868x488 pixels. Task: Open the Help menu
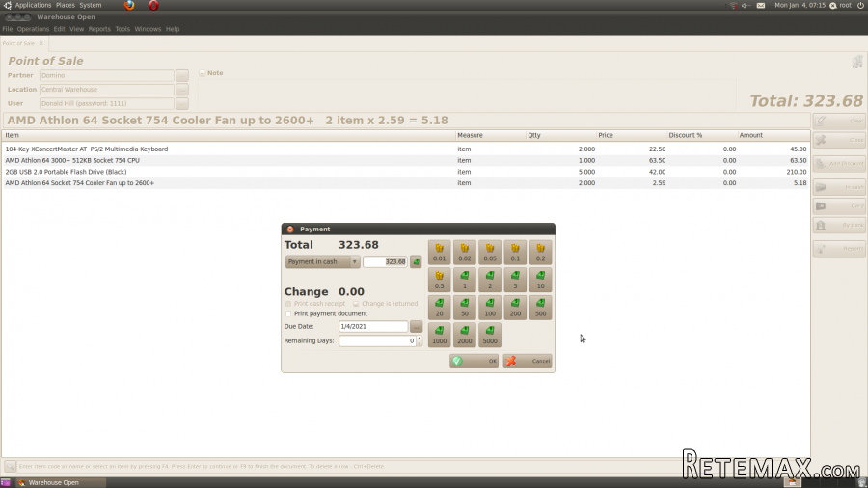coord(173,29)
